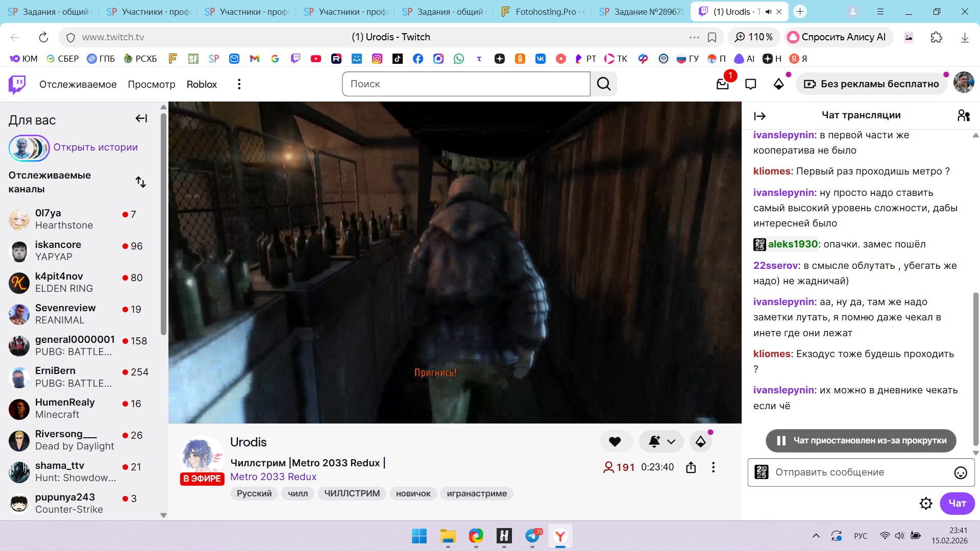
Task: Open the Просмотр nav tab
Action: 151,84
